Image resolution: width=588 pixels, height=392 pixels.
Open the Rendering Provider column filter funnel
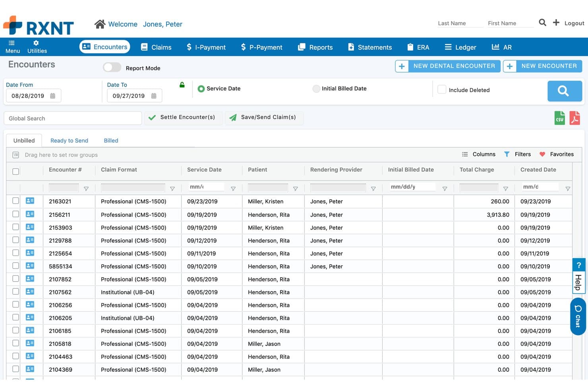pyautogui.click(x=373, y=189)
